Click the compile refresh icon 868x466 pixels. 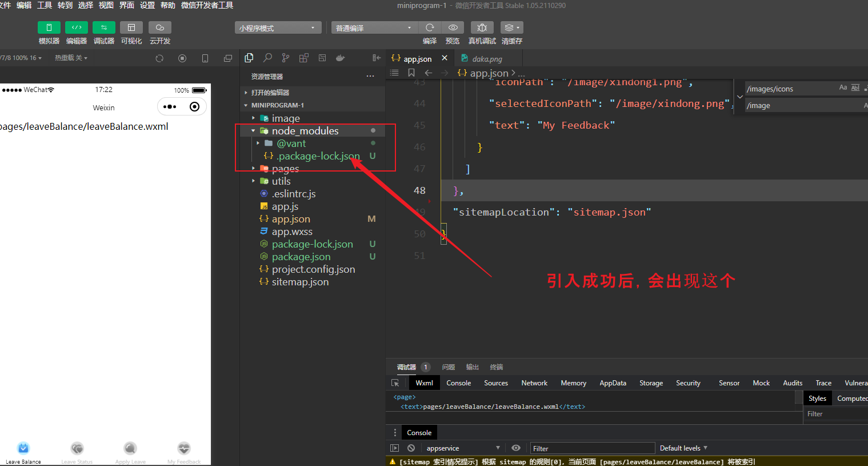pos(430,27)
